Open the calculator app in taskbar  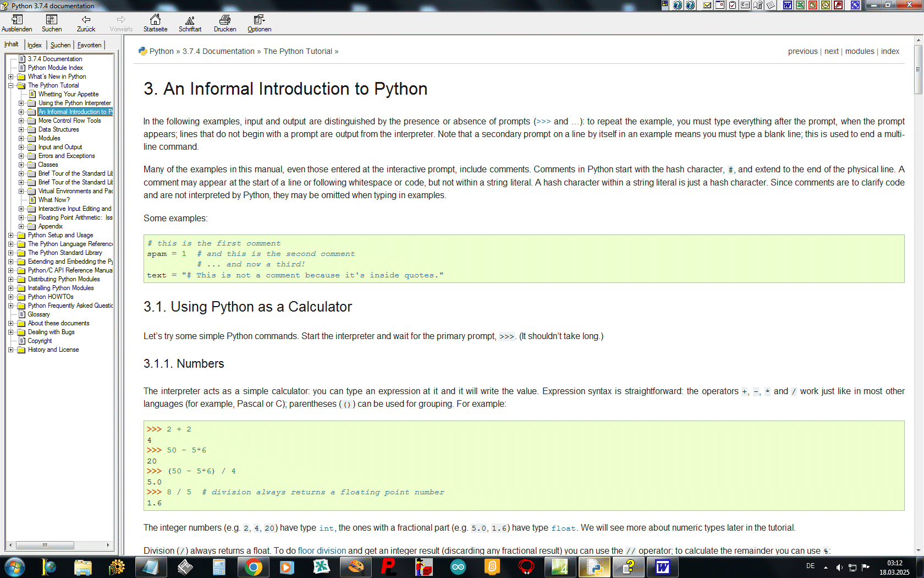pos(219,567)
